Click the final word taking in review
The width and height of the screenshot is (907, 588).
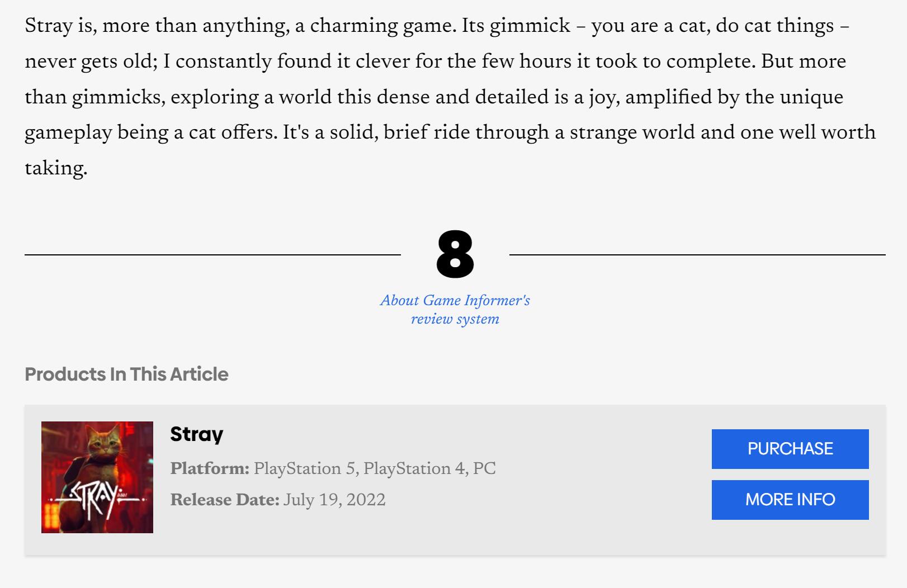[x=55, y=168]
